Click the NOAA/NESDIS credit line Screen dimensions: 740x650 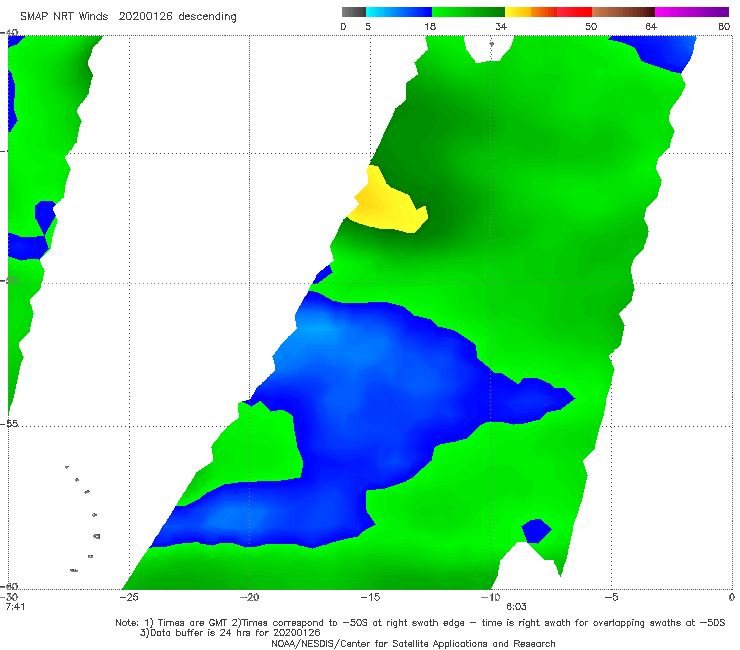pyautogui.click(x=413, y=643)
